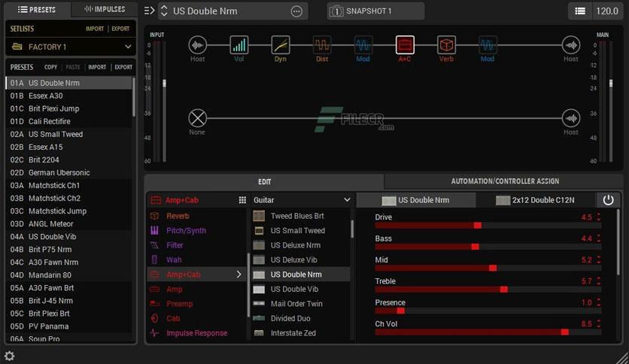Select the Dyn compressor block
This screenshot has width=629, height=364.
coord(281,45)
